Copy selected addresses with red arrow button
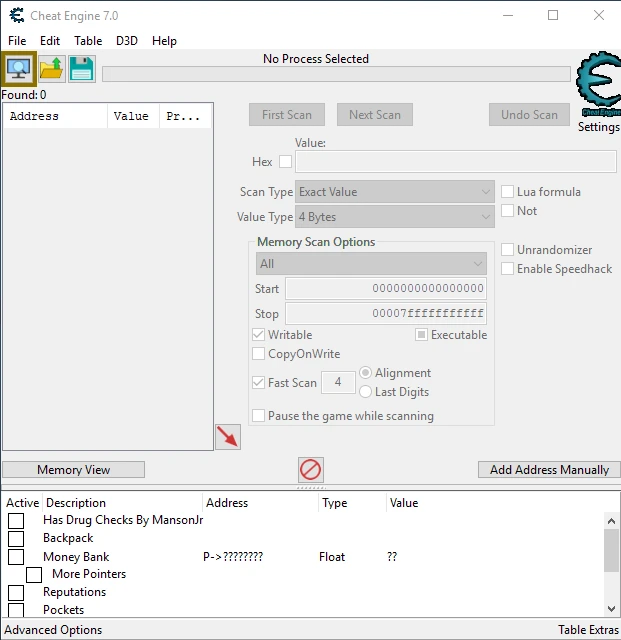This screenshot has width=621, height=640. click(x=228, y=437)
